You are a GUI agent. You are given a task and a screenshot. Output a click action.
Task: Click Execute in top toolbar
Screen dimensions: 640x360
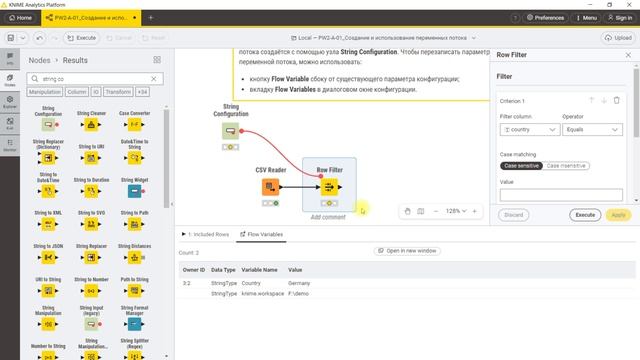click(82, 38)
